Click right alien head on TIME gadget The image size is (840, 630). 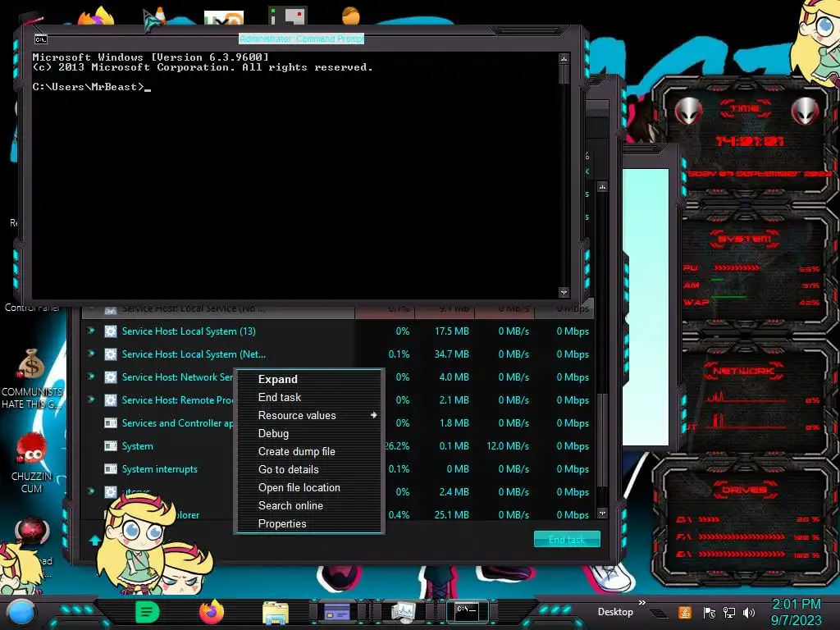[x=805, y=111]
